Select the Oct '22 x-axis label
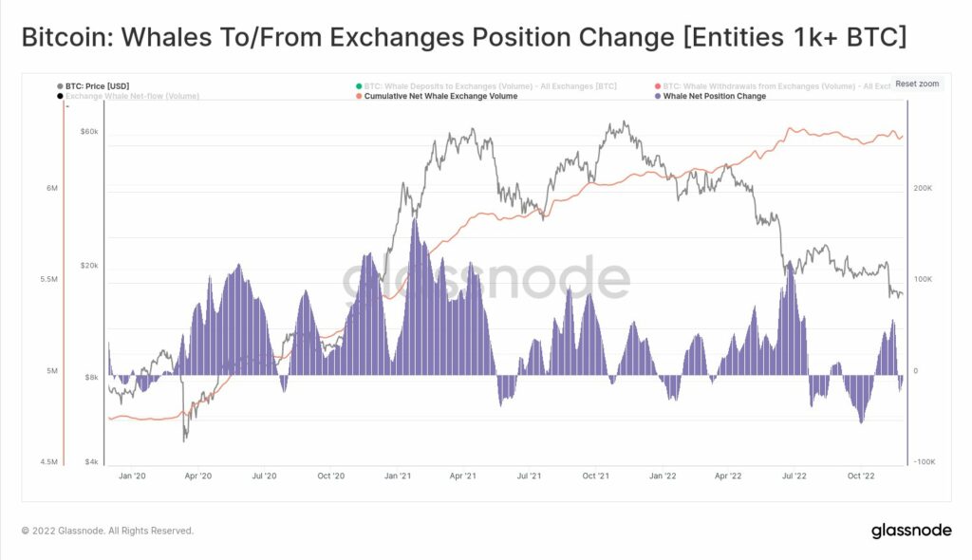 pos(860,476)
